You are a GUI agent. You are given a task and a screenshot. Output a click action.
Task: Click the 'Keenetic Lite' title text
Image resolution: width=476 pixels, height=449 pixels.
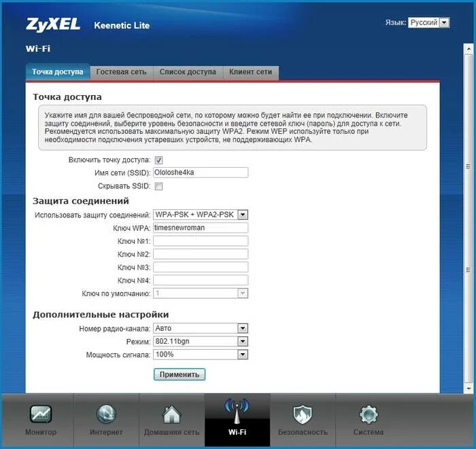coord(122,25)
